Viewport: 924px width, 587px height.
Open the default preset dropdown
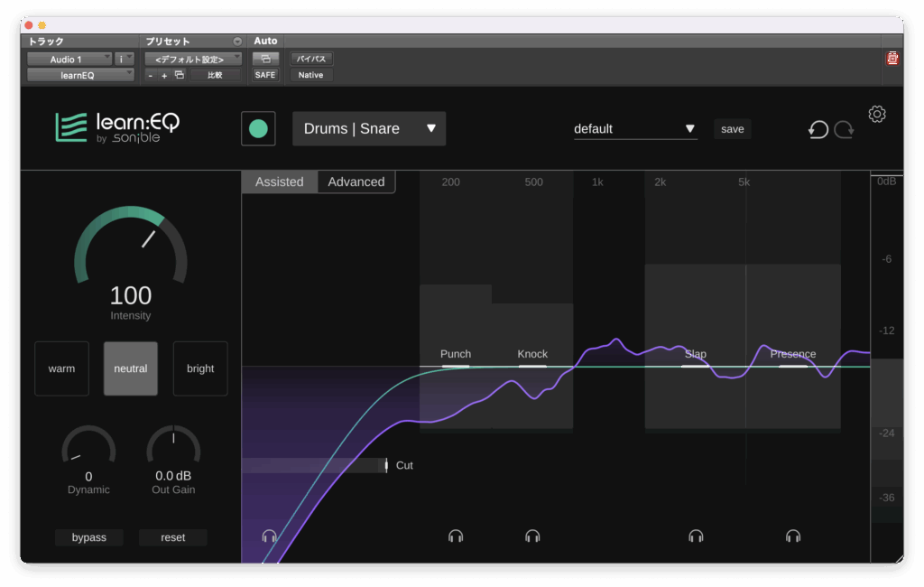tap(635, 128)
